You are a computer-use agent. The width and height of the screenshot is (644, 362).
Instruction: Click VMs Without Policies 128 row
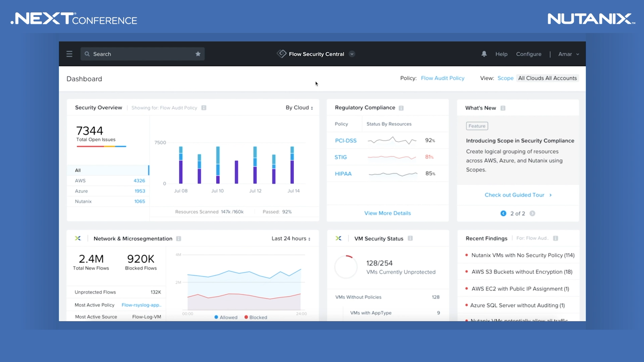click(388, 297)
